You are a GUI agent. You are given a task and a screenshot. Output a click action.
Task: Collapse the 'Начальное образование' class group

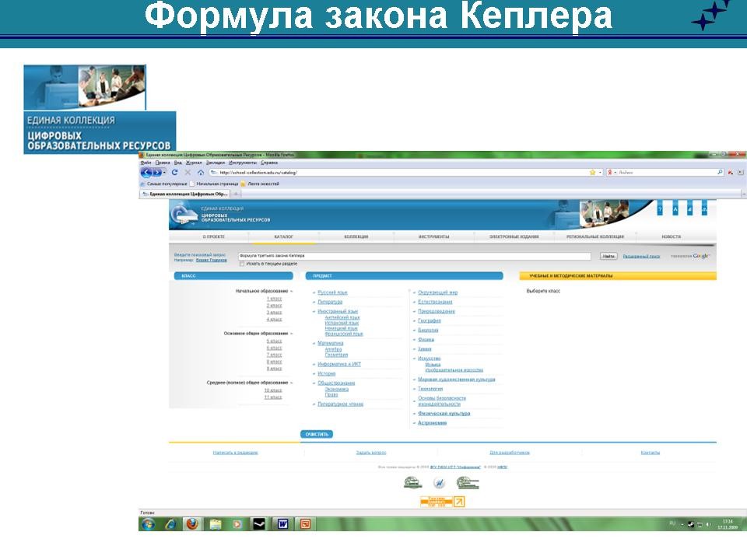(292, 291)
